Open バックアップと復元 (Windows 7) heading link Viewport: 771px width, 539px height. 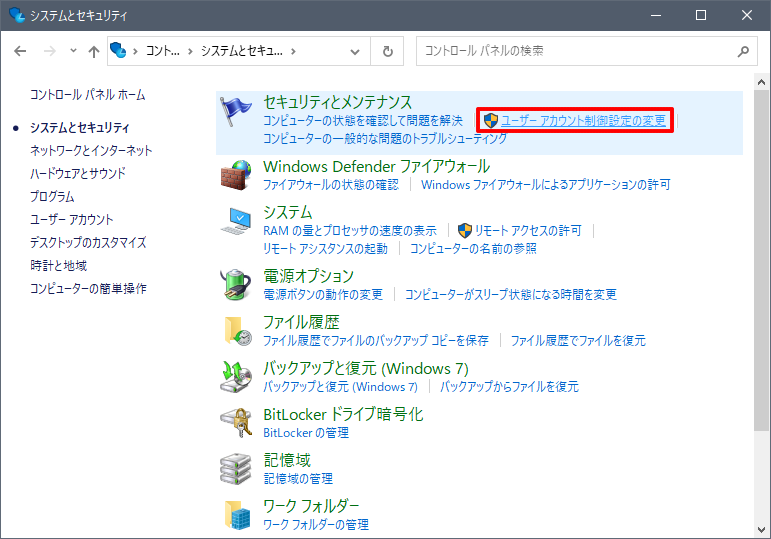click(366, 368)
